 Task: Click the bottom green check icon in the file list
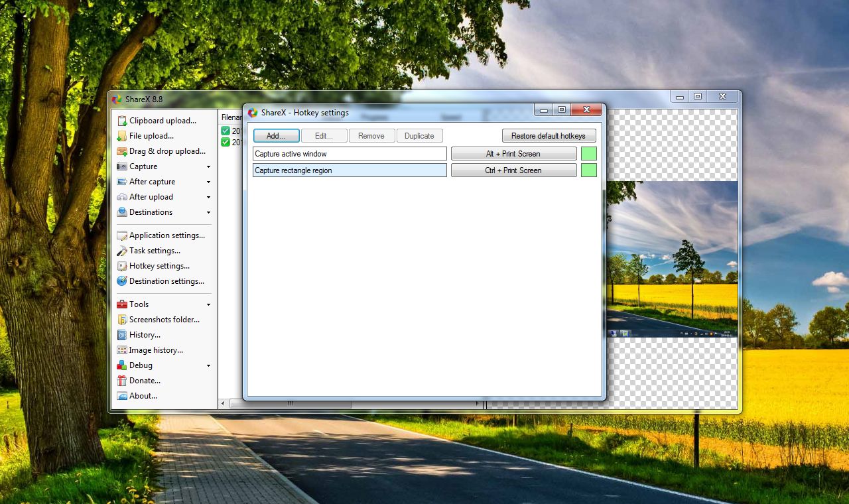[226, 142]
